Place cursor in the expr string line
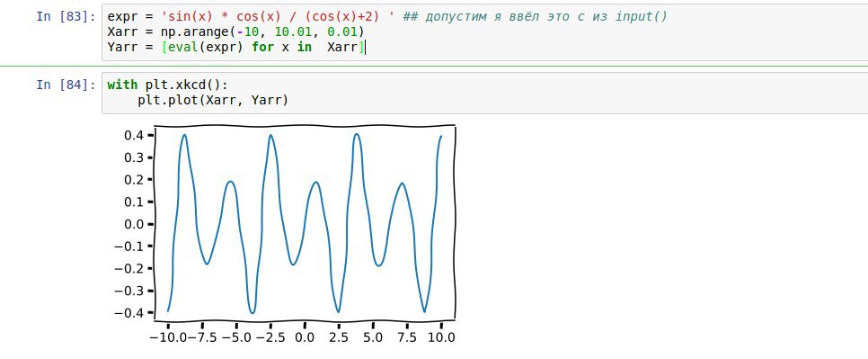868x359 pixels. tap(387, 16)
